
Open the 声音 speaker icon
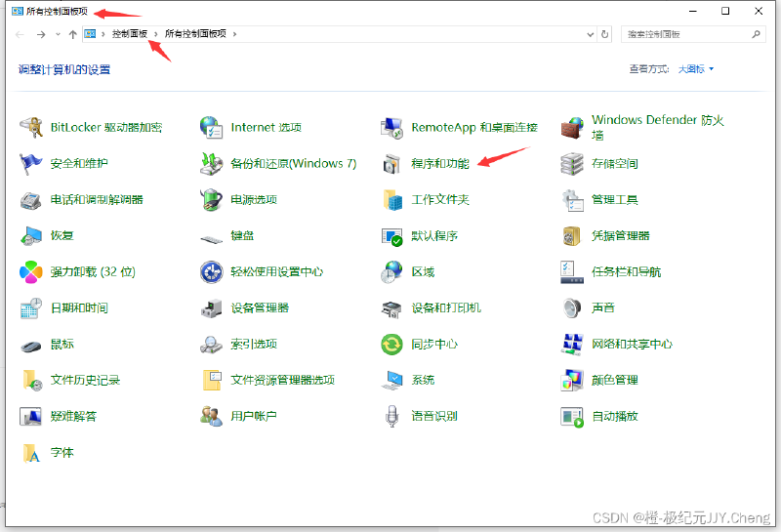pyautogui.click(x=572, y=308)
